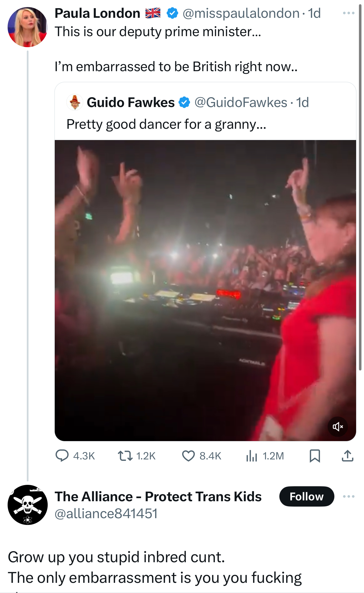
Task: Open options menu for The Alliance reply
Action: [x=348, y=496]
